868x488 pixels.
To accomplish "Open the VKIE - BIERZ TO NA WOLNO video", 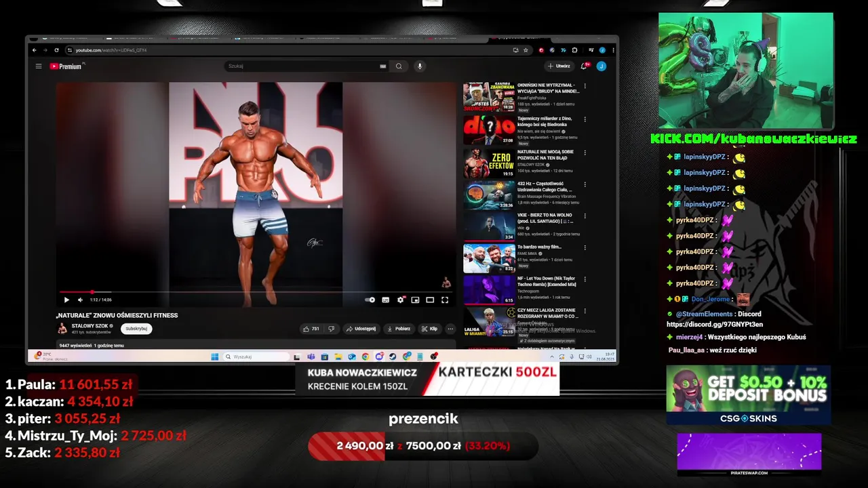I will [489, 226].
